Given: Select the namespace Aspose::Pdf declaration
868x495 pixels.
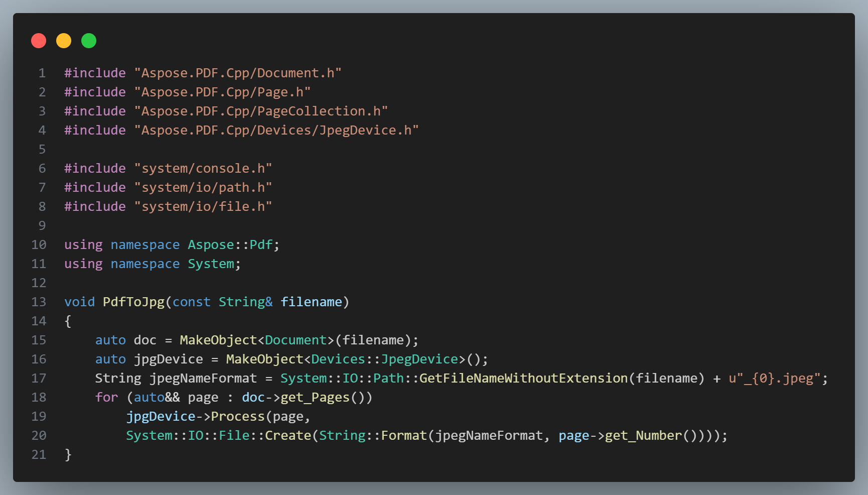Looking at the screenshot, I should [x=171, y=244].
